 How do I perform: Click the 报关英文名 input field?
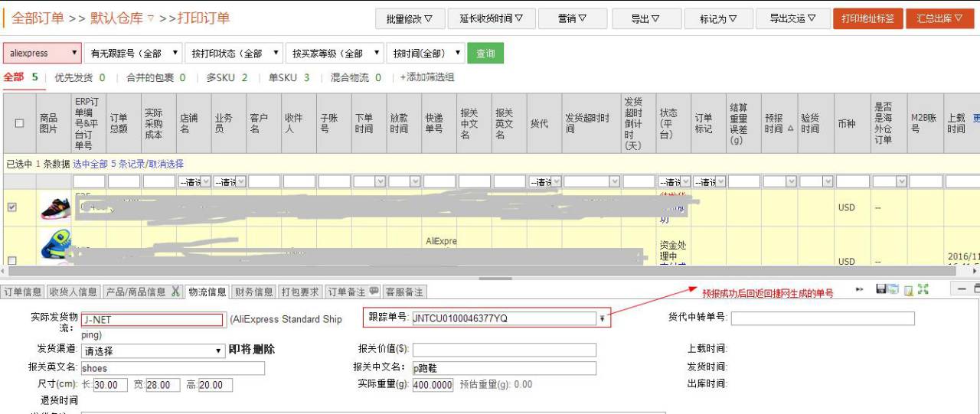[x=172, y=368]
